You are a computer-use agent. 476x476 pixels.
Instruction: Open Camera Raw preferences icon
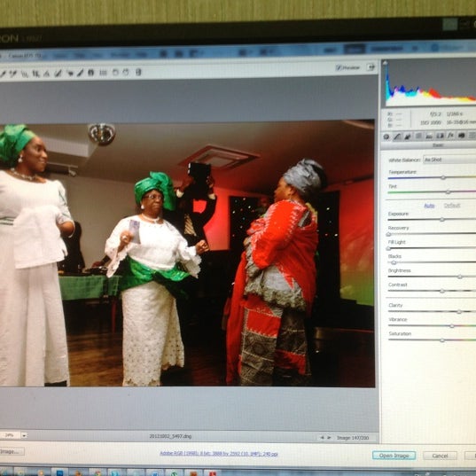coord(104,73)
